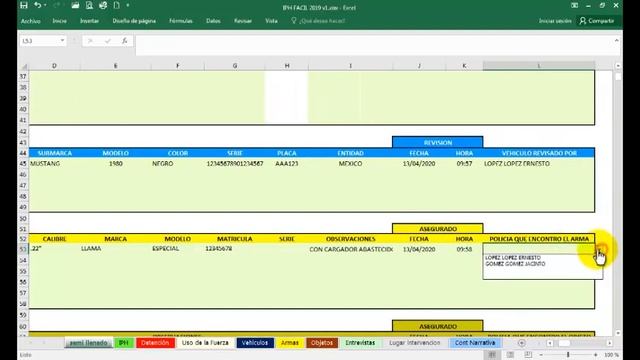Screen dimensions: 640x360
Task: Select column L header
Action: point(539,66)
